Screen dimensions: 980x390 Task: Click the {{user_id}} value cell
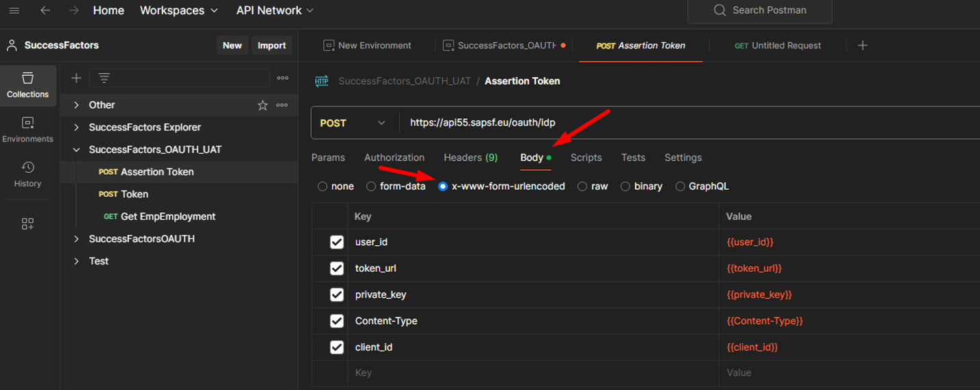pyautogui.click(x=849, y=242)
